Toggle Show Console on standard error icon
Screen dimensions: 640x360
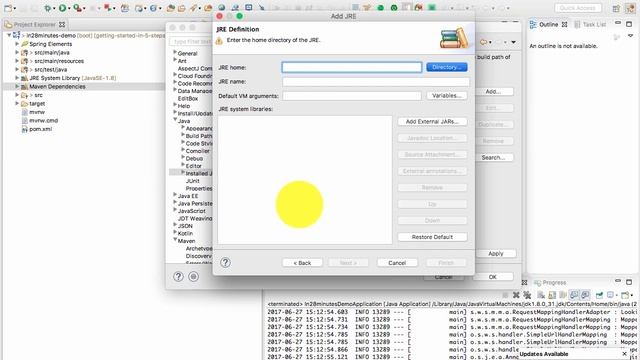pyautogui.click(x=585, y=295)
